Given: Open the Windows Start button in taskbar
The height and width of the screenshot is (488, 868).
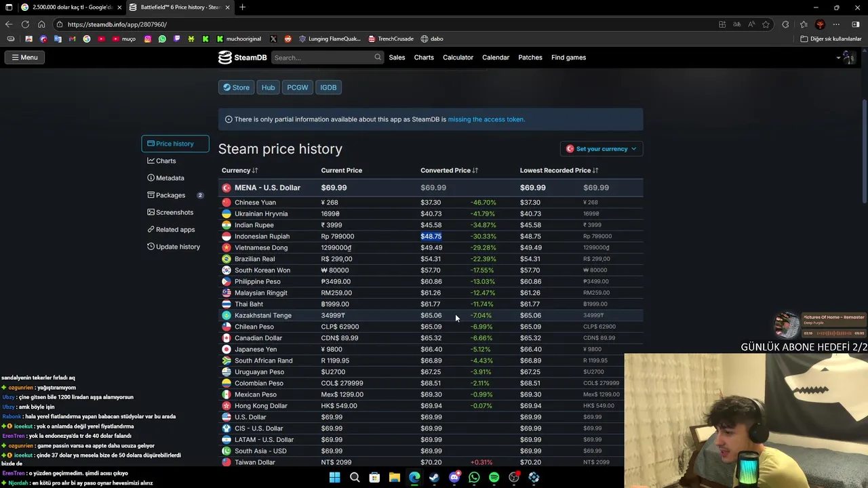Looking at the screenshot, I should pyautogui.click(x=334, y=478).
